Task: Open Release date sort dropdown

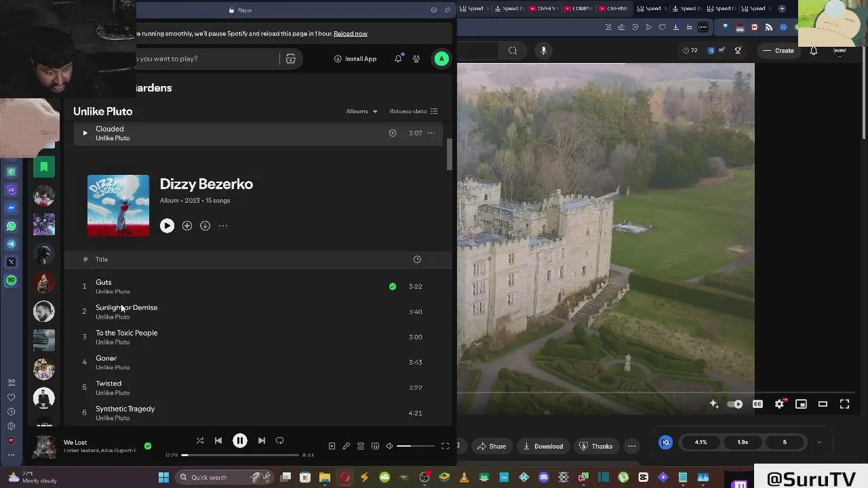Action: [x=414, y=111]
